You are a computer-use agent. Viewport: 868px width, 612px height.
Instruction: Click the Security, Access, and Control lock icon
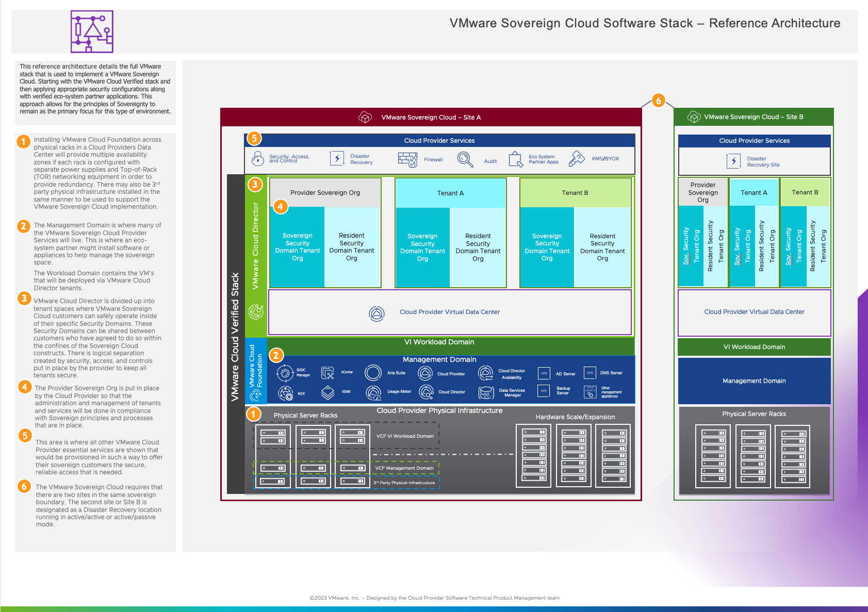point(257,158)
